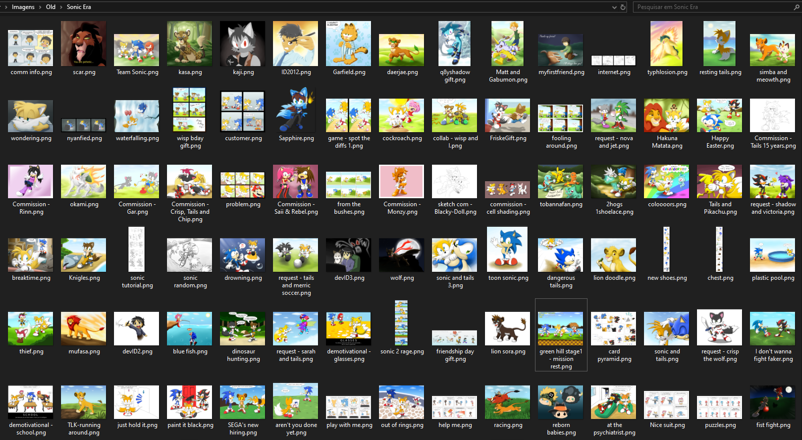The height and width of the screenshot is (440, 802).
Task: Select fist fight.png thumbnail
Action: click(772, 402)
